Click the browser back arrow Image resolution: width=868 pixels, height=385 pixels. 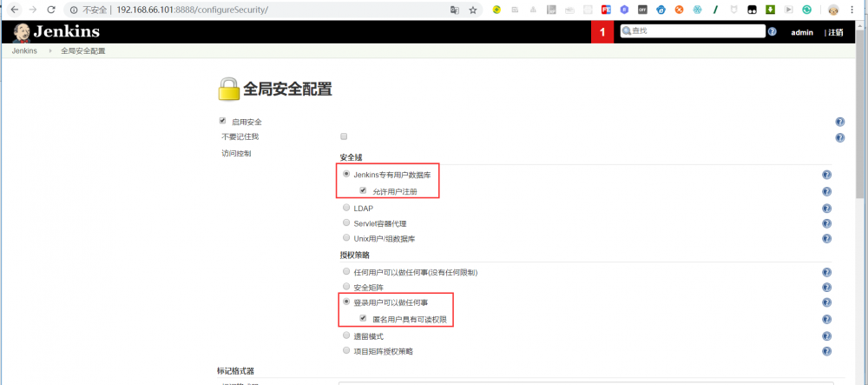click(15, 10)
